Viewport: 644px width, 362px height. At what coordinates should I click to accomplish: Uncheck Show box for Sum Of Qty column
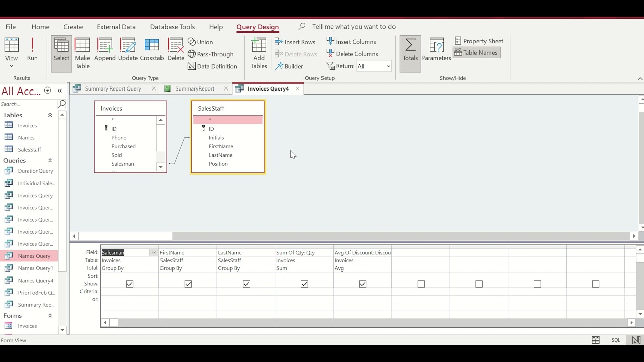click(304, 284)
